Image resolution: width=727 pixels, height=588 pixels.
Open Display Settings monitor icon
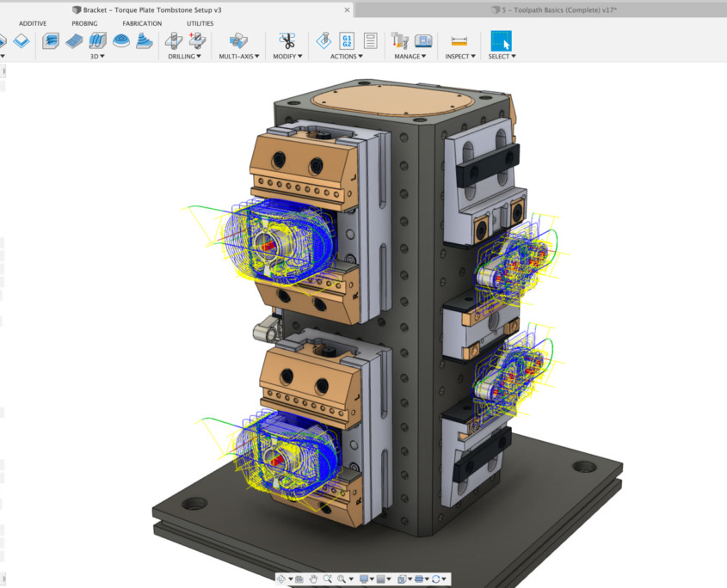coord(364,579)
